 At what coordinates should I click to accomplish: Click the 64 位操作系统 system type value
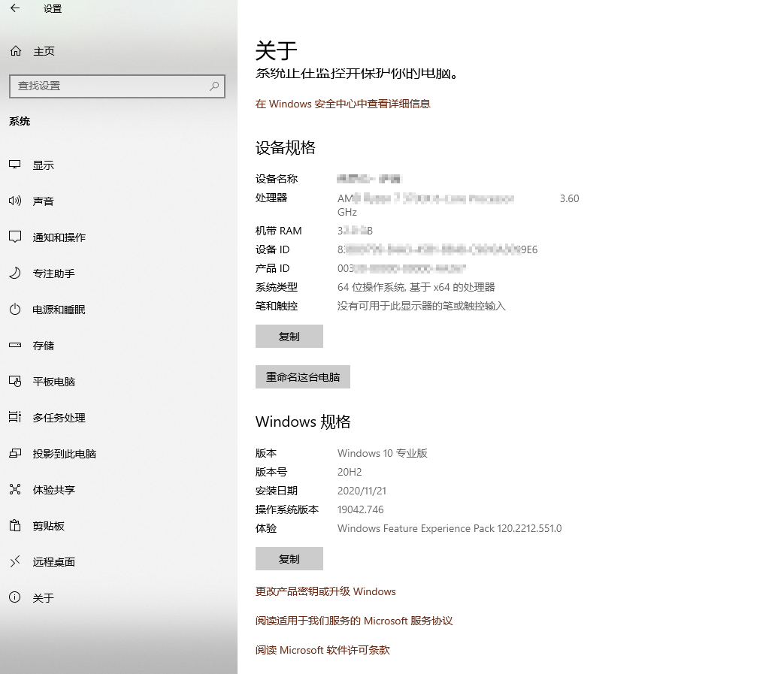416,287
